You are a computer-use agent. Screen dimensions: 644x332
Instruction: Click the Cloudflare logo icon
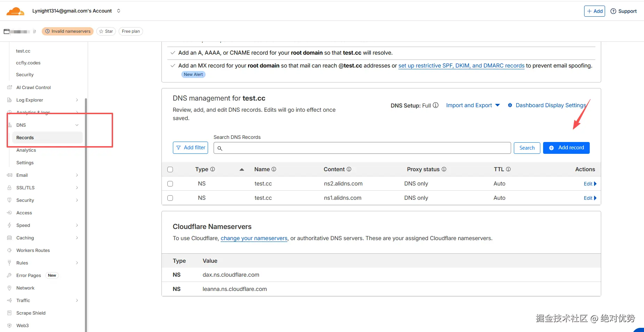[x=15, y=11]
